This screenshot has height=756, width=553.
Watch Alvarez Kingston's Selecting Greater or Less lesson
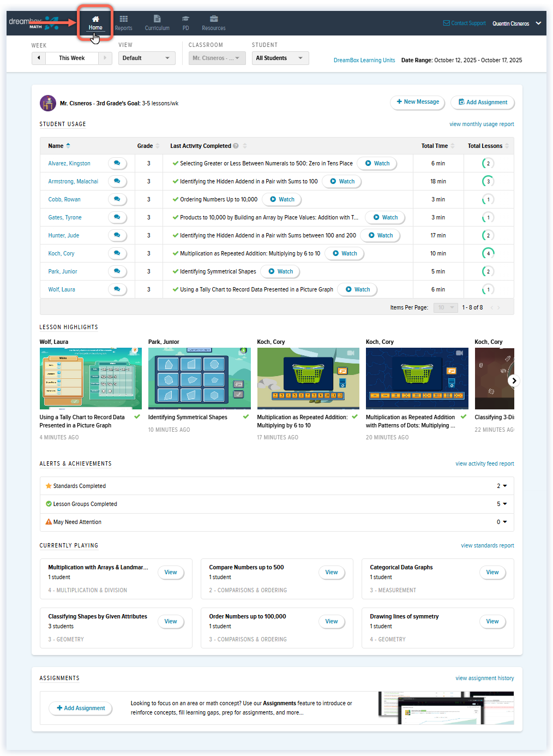[377, 163]
